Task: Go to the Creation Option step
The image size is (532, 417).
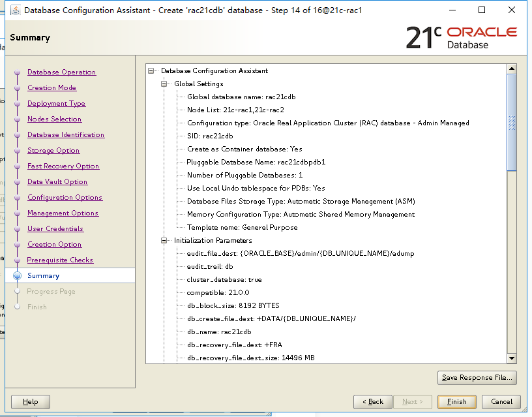Action: (54, 244)
